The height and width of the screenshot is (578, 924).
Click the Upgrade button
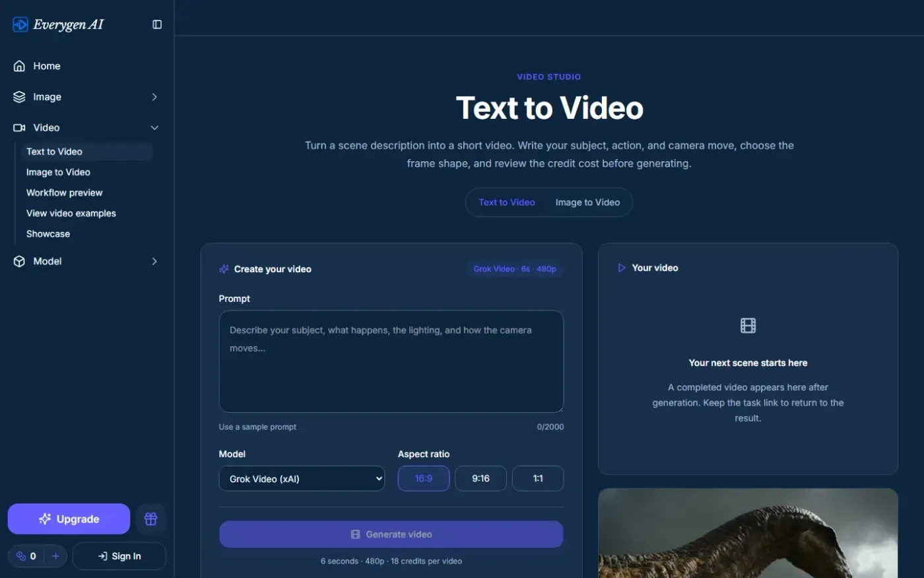coord(69,519)
